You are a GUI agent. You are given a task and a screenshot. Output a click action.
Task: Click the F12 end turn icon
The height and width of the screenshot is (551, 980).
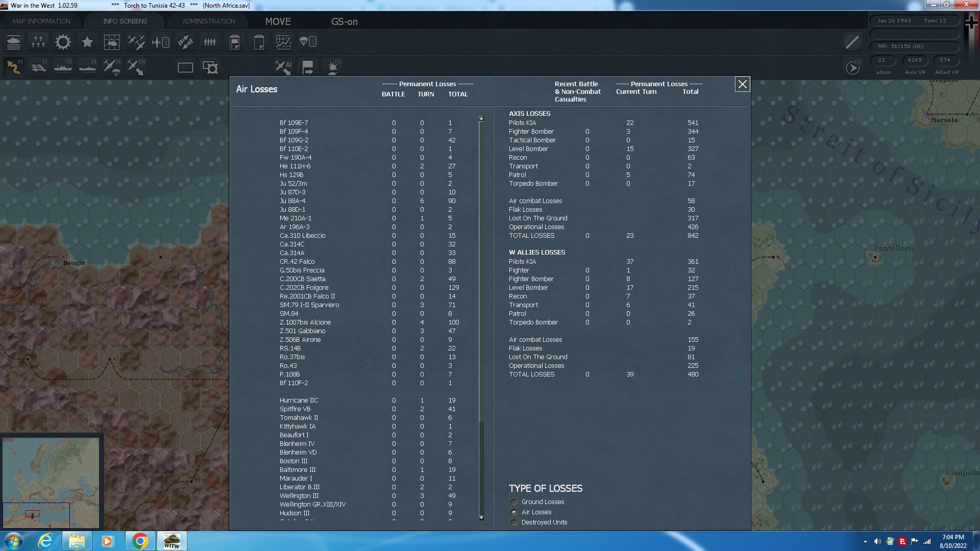point(853,67)
